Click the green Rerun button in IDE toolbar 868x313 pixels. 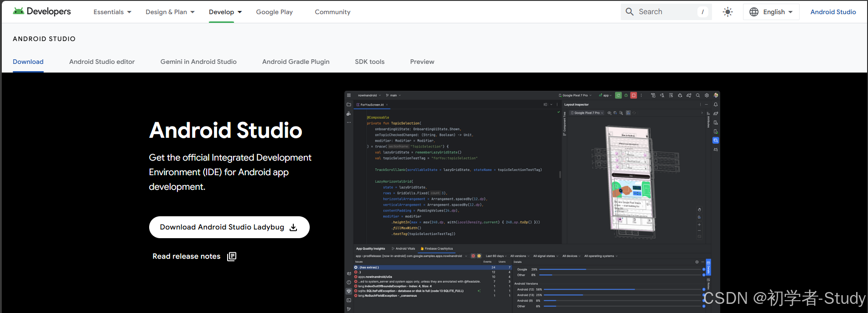click(x=618, y=95)
